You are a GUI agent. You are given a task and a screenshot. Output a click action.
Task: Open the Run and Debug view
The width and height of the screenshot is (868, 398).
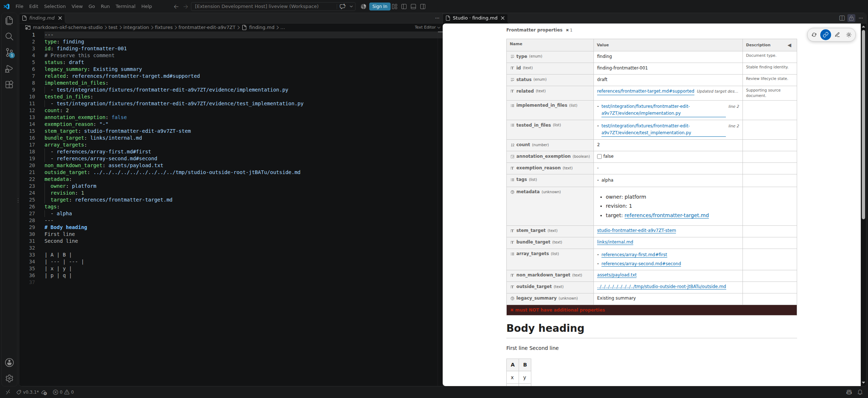[x=9, y=69]
